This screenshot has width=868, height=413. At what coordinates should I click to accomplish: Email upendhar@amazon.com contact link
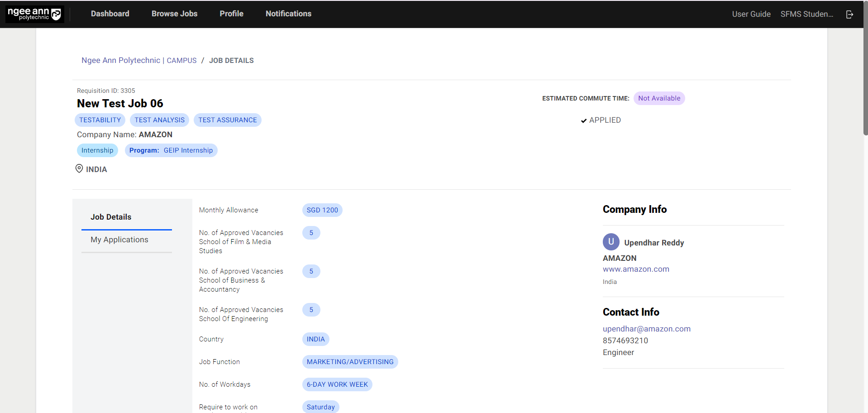click(646, 329)
